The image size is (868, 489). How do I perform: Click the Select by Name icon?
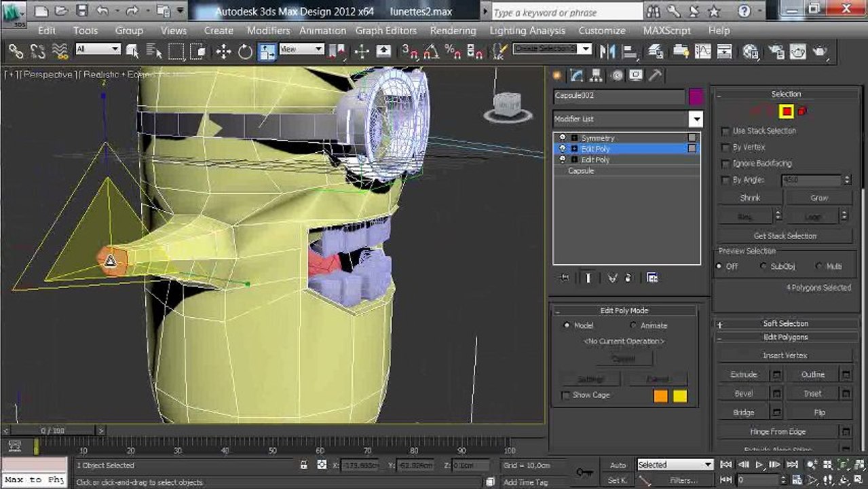click(155, 52)
